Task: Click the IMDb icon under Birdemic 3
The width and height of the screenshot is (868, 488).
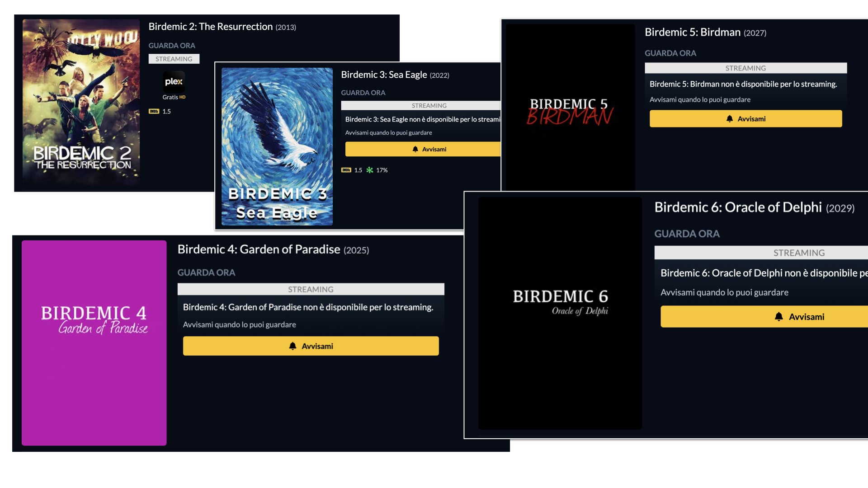Action: pos(346,170)
